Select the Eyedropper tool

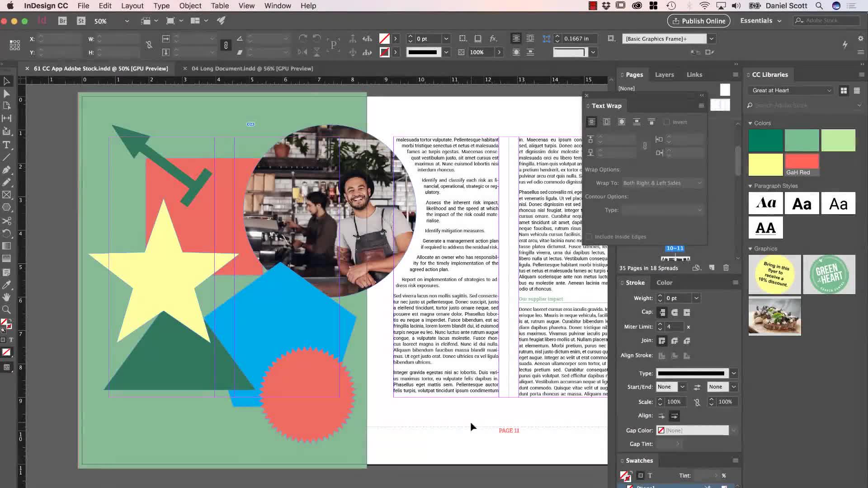(x=7, y=285)
